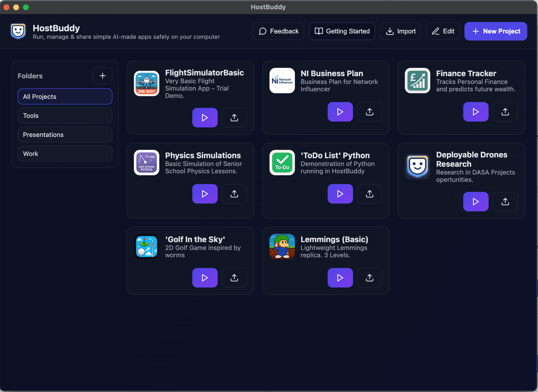This screenshot has width=538, height=392.
Task: Show All Projects folder
Action: click(x=65, y=97)
